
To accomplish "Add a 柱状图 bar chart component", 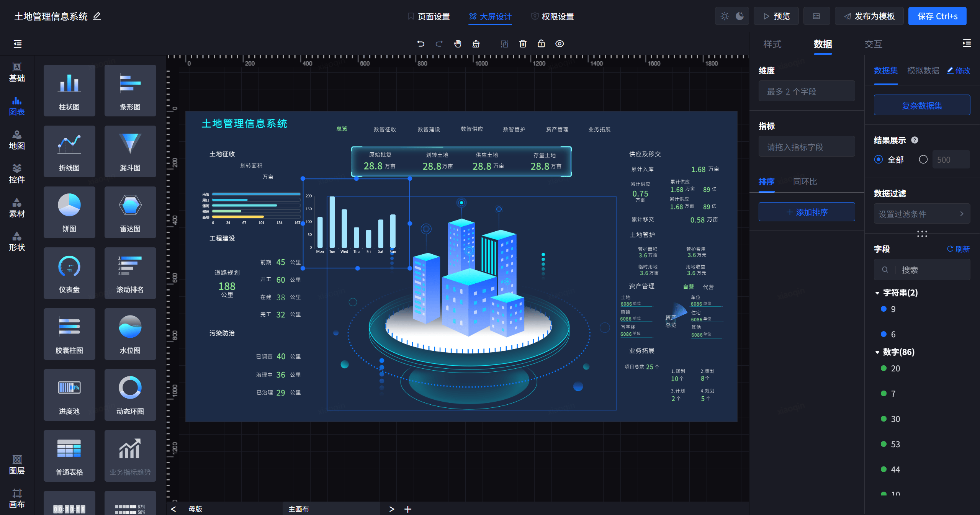I will (69, 90).
